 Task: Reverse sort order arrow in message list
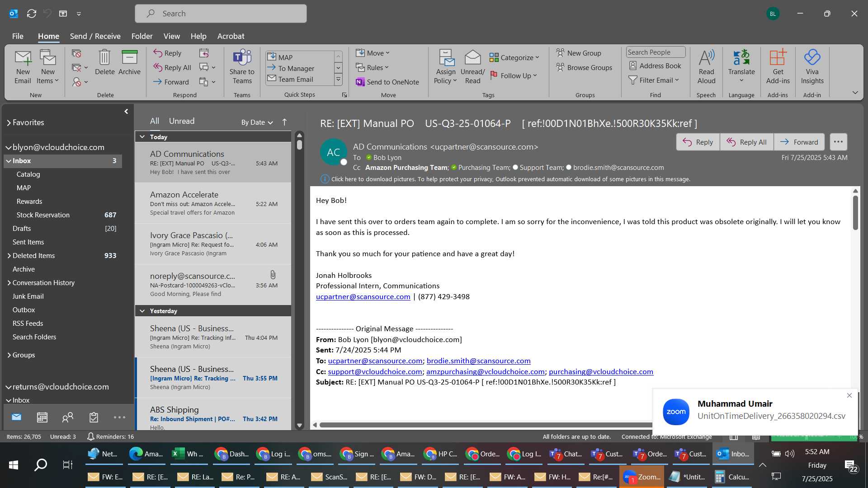tap(284, 122)
